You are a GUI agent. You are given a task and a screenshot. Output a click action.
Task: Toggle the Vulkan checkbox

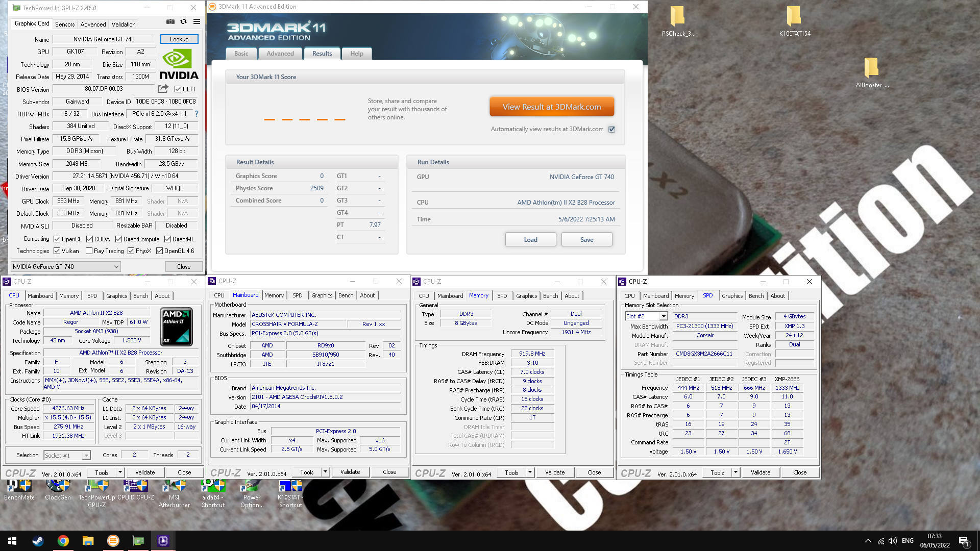57,251
